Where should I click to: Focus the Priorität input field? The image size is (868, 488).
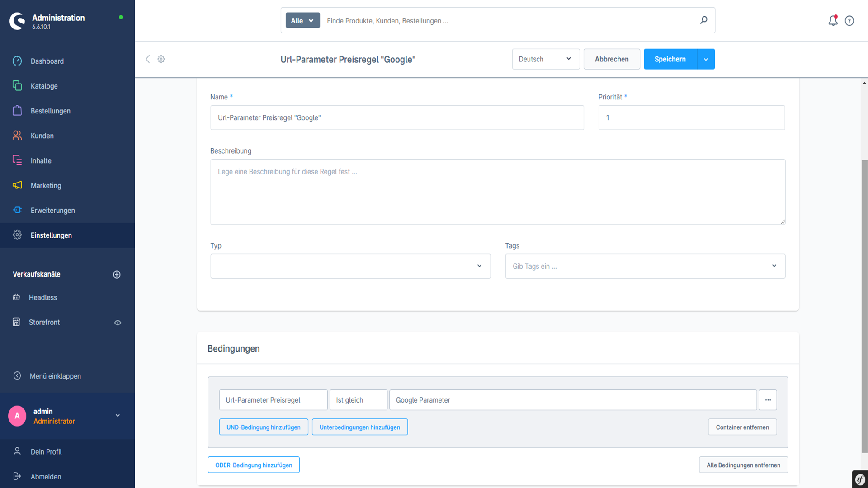(692, 117)
